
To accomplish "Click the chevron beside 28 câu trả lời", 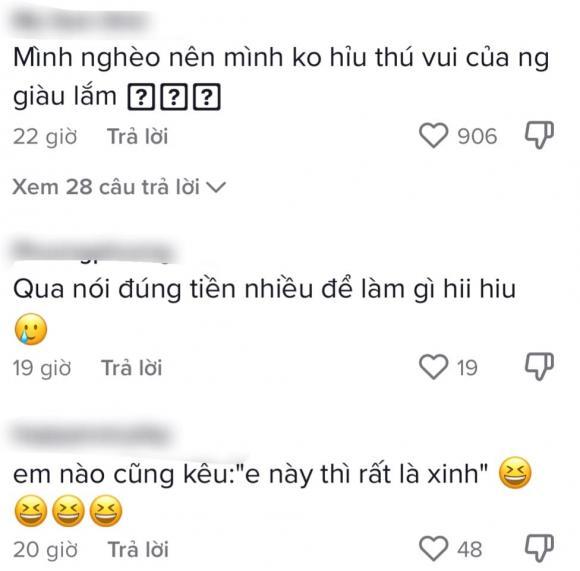I will point(216,187).
